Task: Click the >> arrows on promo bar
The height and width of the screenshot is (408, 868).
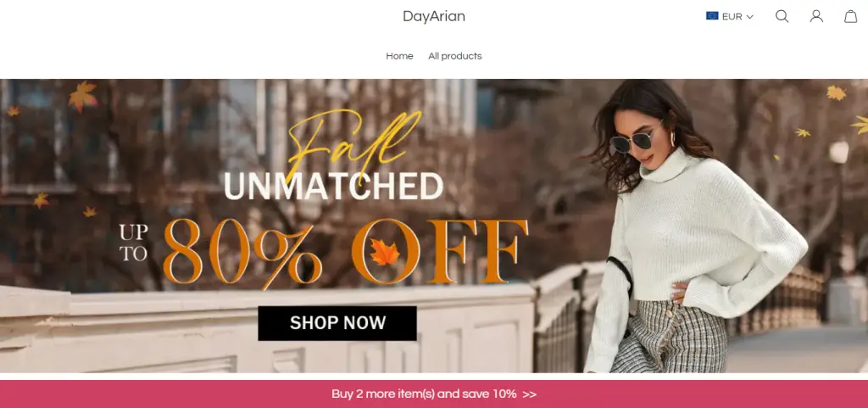Action: point(530,394)
